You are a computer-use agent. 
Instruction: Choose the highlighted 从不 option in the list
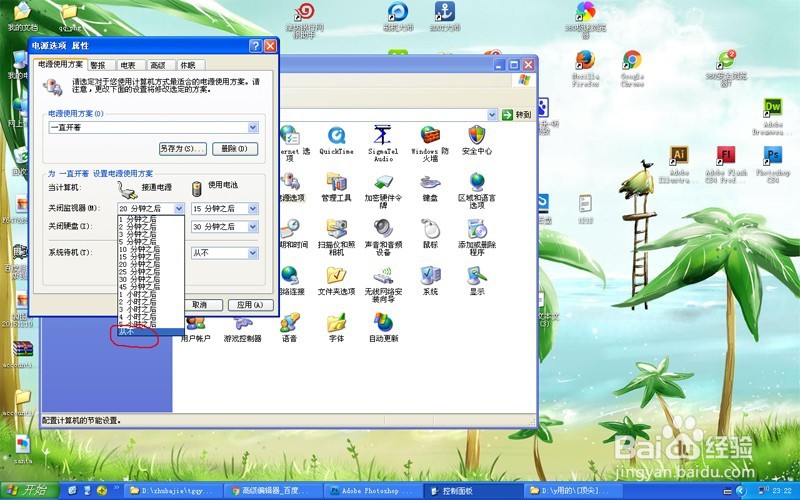click(x=151, y=332)
